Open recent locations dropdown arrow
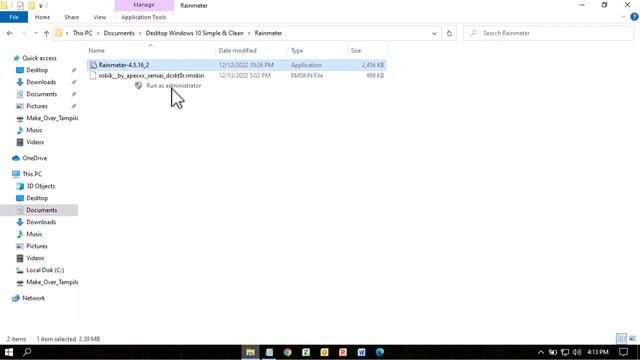Viewport: 640px width, 360px height. (36, 33)
